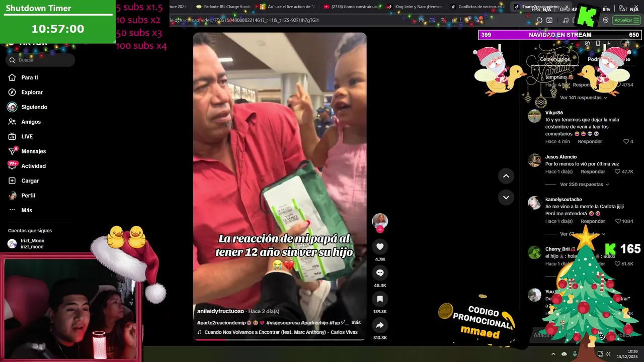This screenshot has width=644, height=362.
Task: Open the taskbar volume speaker icon
Action: (608, 354)
